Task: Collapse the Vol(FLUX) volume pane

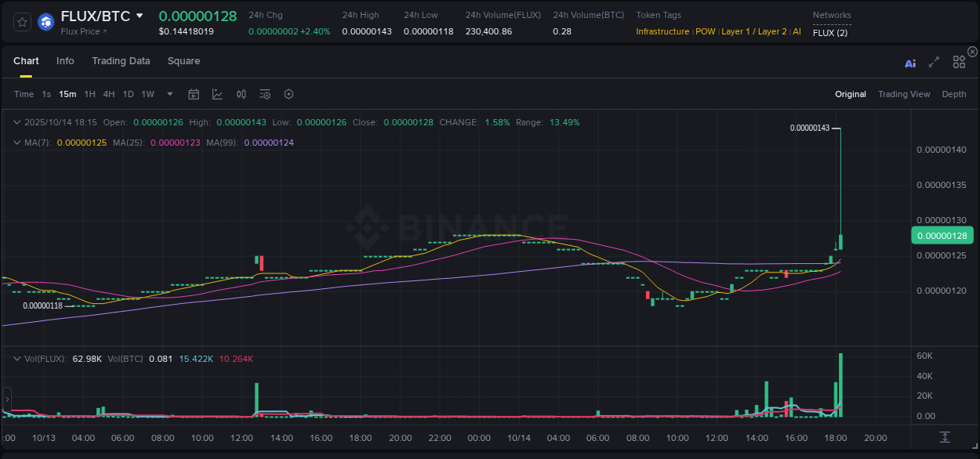Action: (16, 359)
